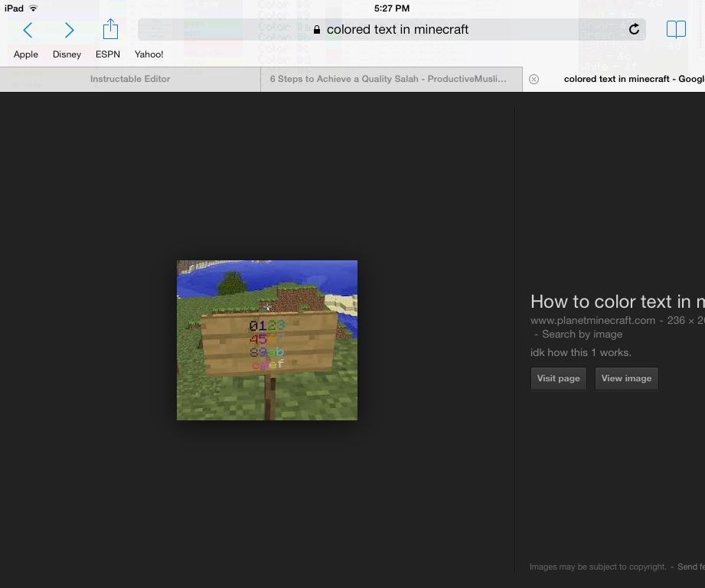
Task: Open the Yahoo! bookmark
Action: 149,54
